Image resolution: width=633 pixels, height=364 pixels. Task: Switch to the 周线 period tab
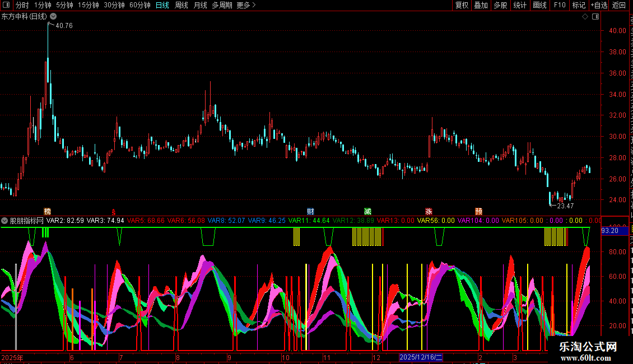[181, 5]
